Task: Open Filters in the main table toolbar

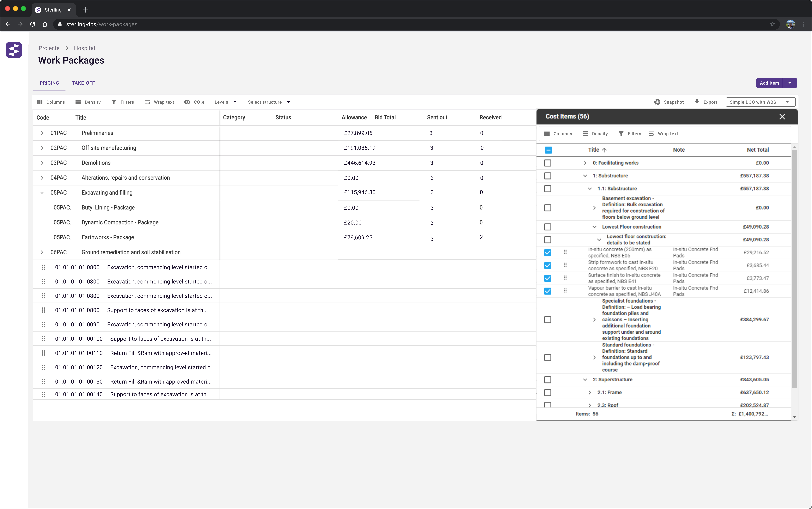Action: pyautogui.click(x=123, y=102)
